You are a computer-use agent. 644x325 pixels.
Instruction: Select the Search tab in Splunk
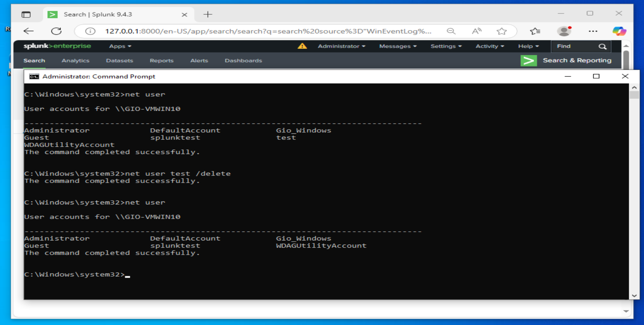click(34, 60)
